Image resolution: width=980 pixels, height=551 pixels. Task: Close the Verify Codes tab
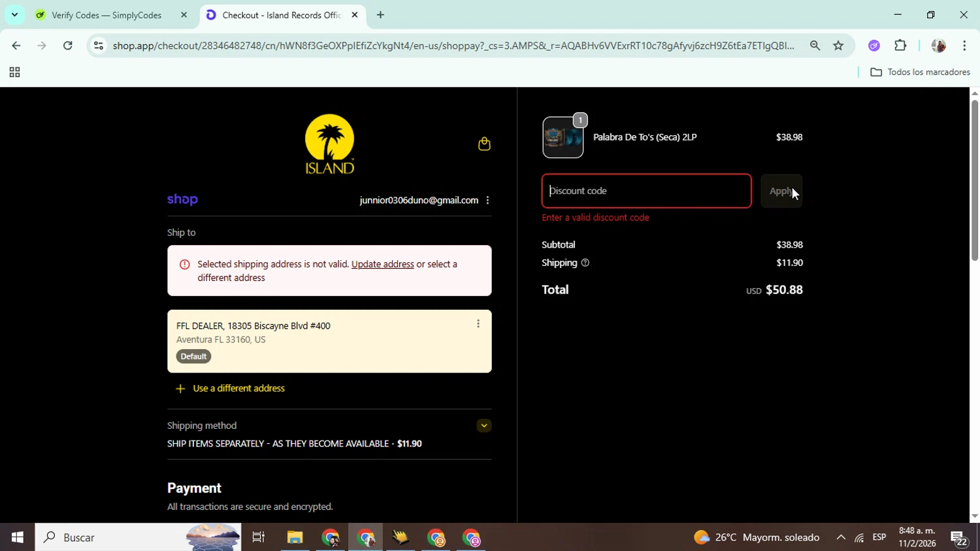coord(184,15)
